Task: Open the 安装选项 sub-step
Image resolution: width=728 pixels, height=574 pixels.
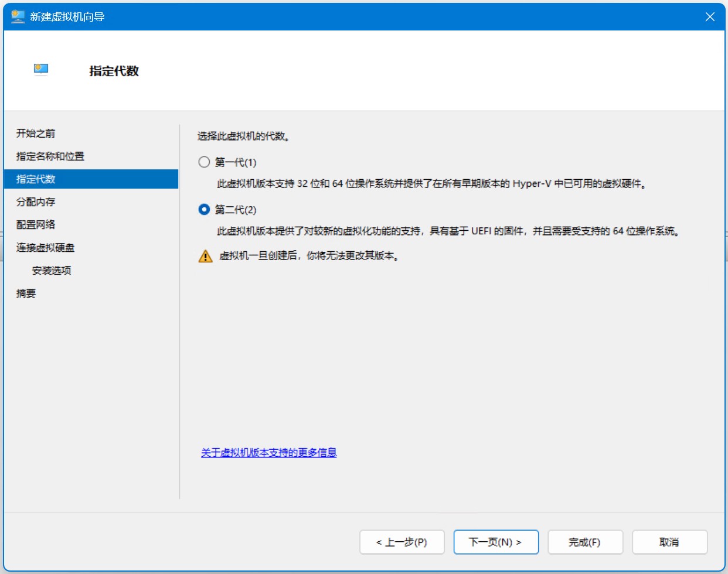Action: pos(52,271)
